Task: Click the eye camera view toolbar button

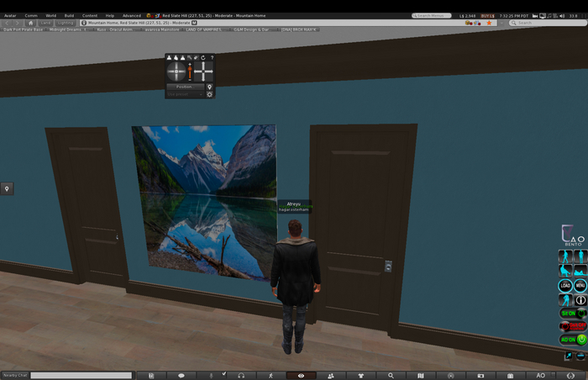Action: pyautogui.click(x=301, y=375)
